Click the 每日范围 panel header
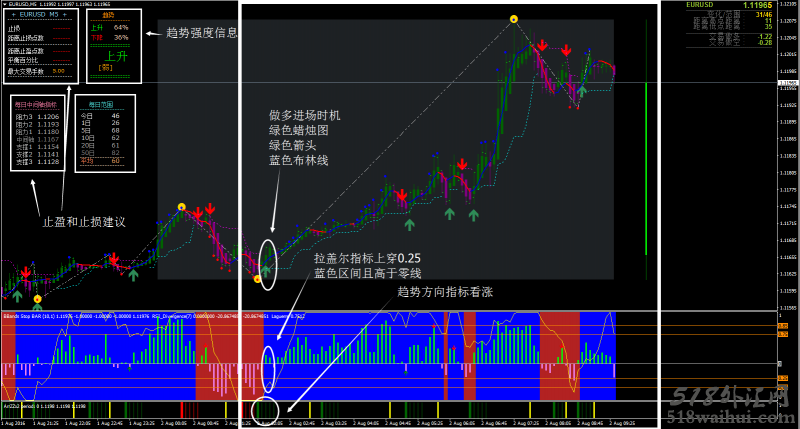Viewport: 800px width, 429px height. (x=101, y=105)
